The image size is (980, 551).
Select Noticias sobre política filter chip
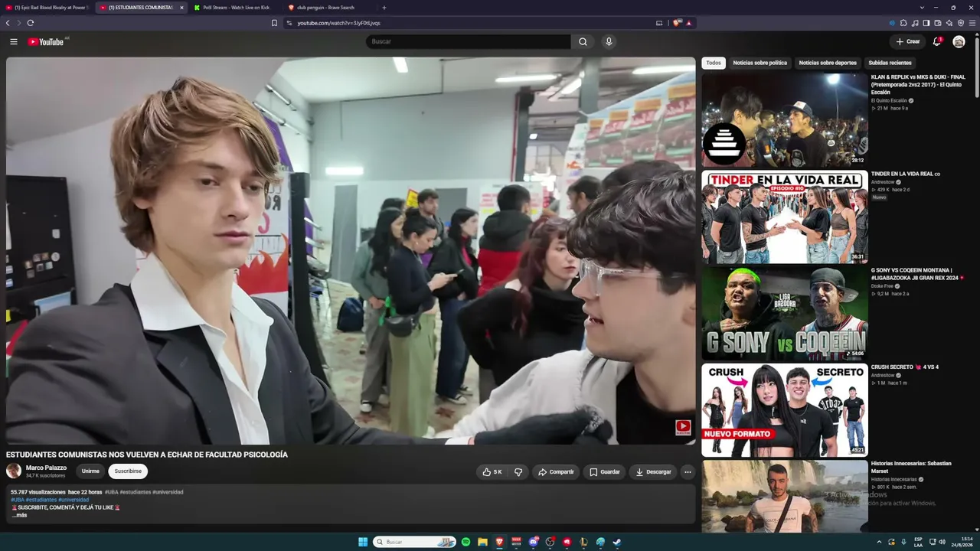(759, 63)
